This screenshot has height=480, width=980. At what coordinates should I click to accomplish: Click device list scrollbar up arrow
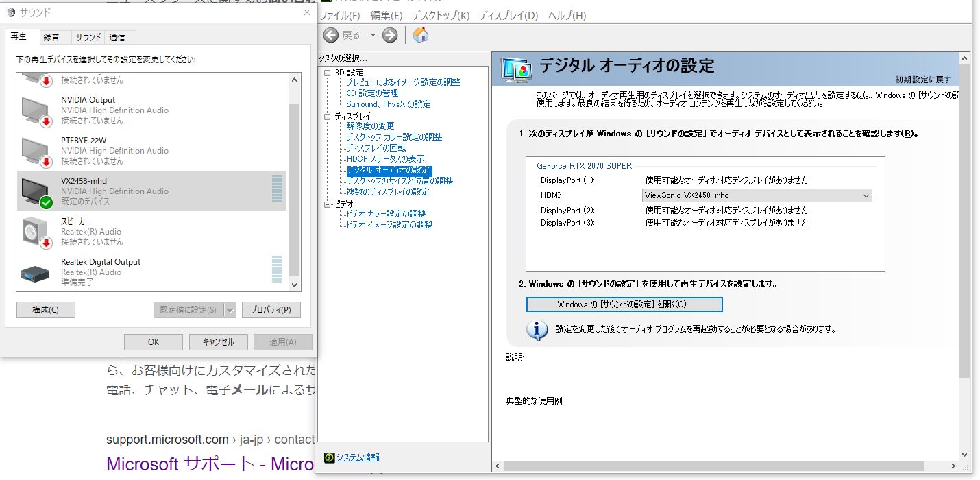(x=295, y=80)
